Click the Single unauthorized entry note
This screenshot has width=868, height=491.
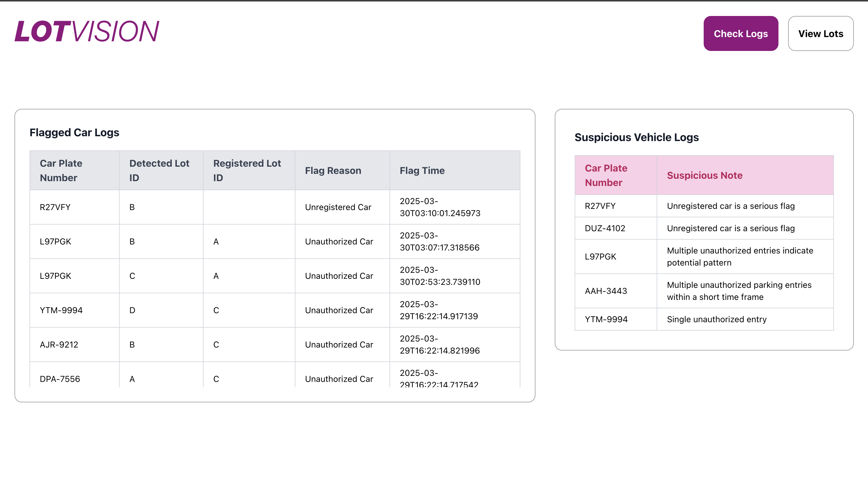(x=717, y=319)
